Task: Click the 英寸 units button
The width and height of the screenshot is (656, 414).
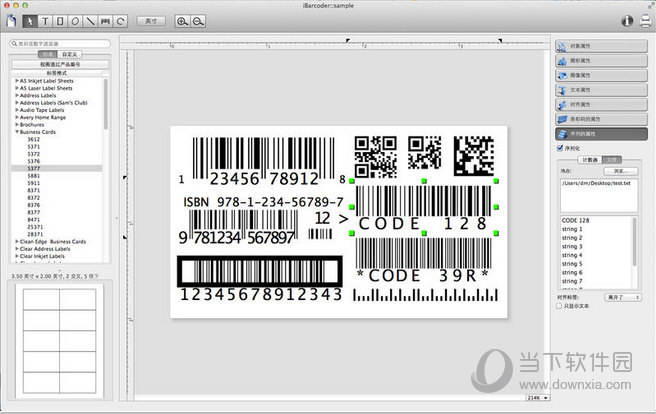Action: pyautogui.click(x=150, y=20)
